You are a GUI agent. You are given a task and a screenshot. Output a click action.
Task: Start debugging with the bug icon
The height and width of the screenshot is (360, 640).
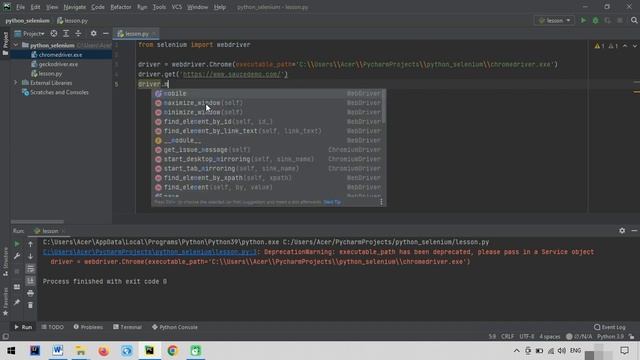click(x=596, y=20)
